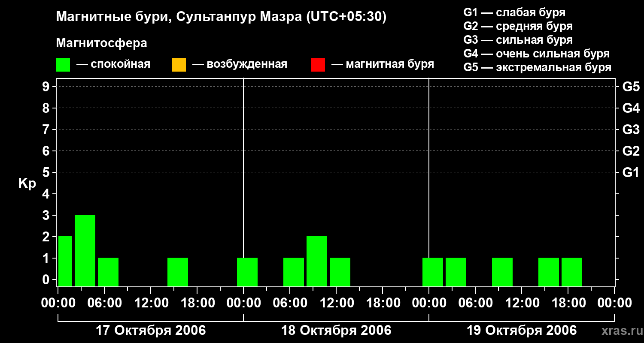Select the tallest Kp 3 bar on 17 October
This screenshot has height=343, width=644.
tap(85, 250)
